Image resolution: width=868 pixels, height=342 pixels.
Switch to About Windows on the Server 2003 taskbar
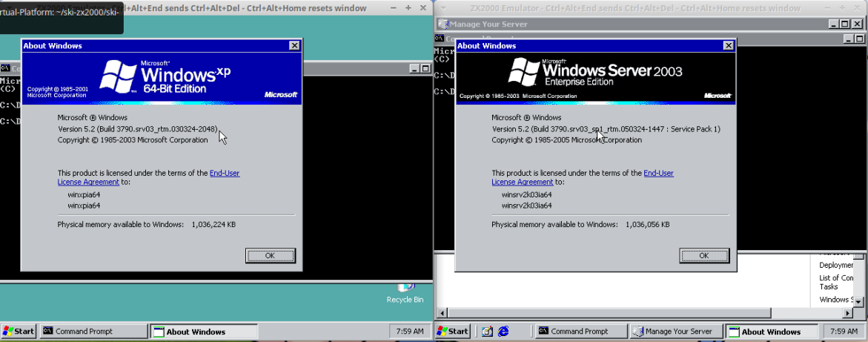[x=771, y=332]
